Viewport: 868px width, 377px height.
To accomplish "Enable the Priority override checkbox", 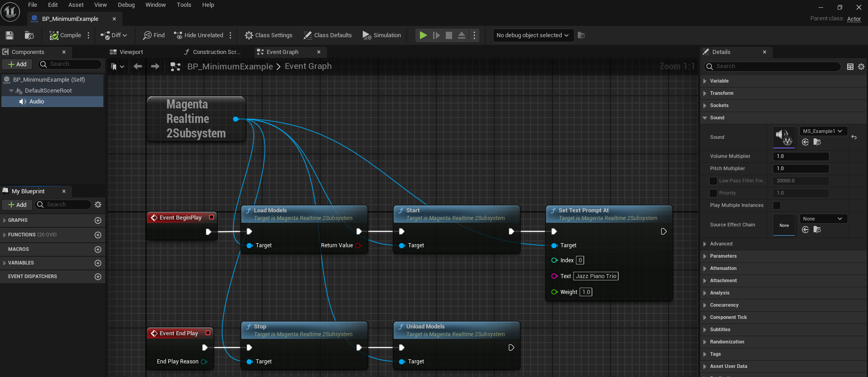I will [x=713, y=193].
